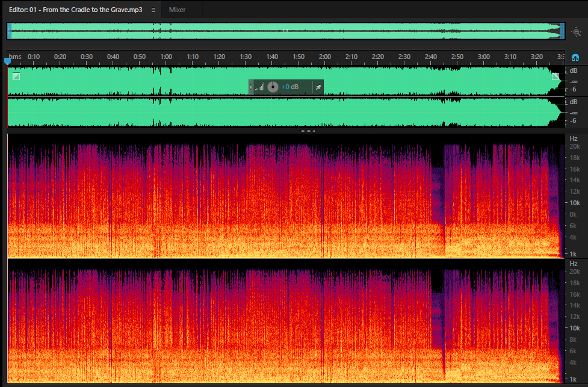Click the fade-out handle on the waveform
The height and width of the screenshot is (387, 588).
[x=556, y=76]
